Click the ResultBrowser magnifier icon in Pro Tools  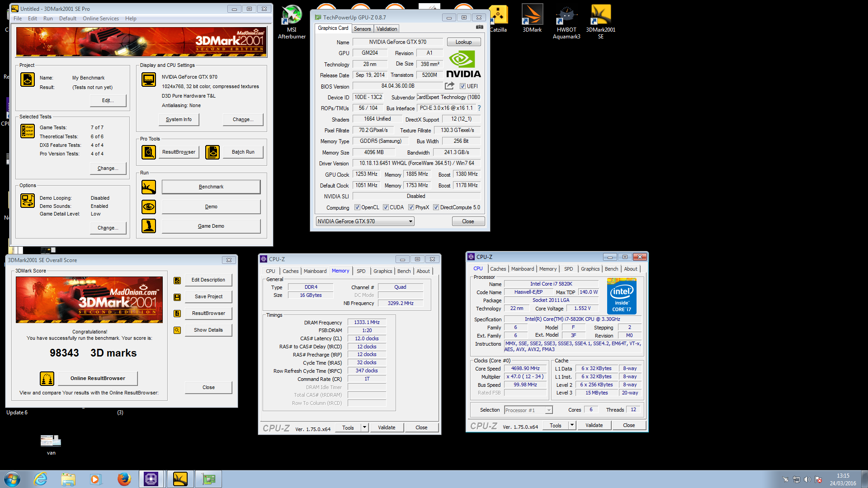point(149,152)
